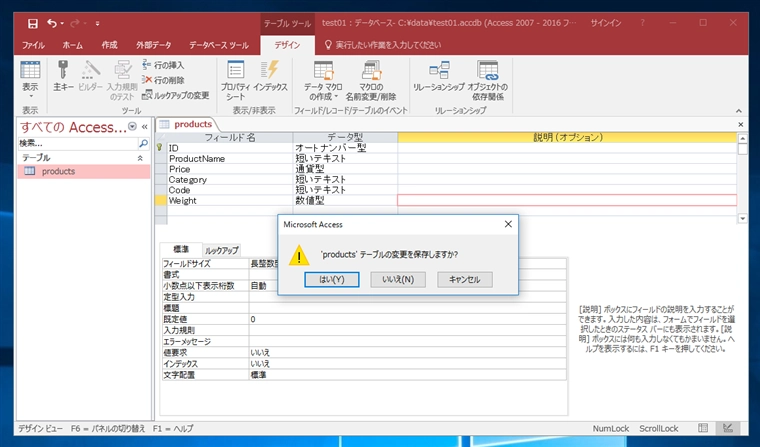This screenshot has width=760, height=447.
Task: Switch to the データベース ツール tab
Action: click(219, 45)
